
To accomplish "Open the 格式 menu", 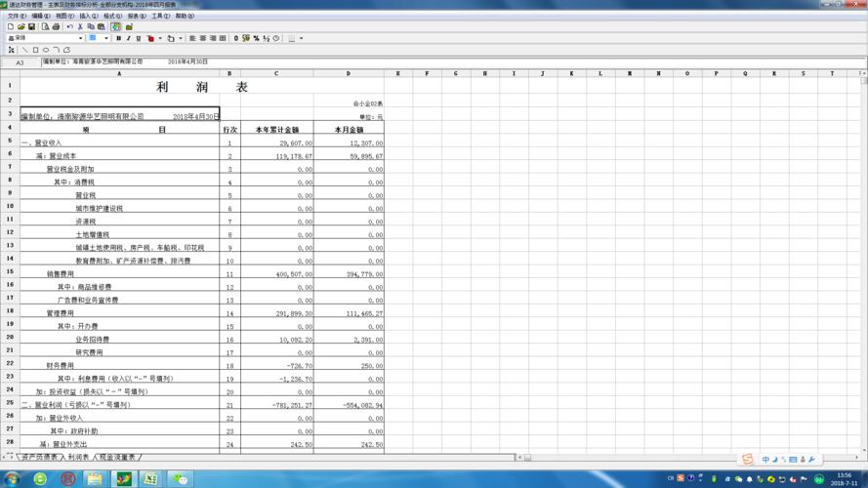I will (112, 17).
